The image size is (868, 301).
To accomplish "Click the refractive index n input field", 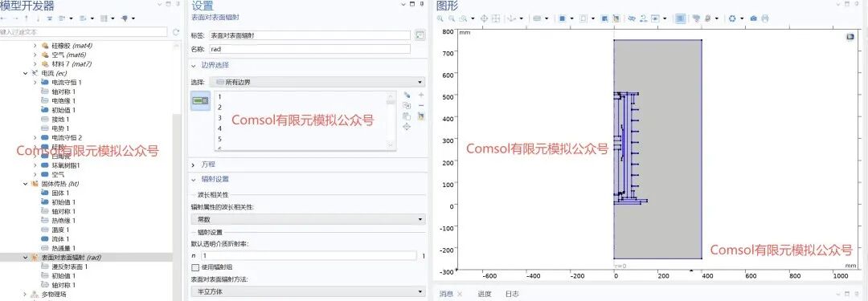I will [309, 255].
